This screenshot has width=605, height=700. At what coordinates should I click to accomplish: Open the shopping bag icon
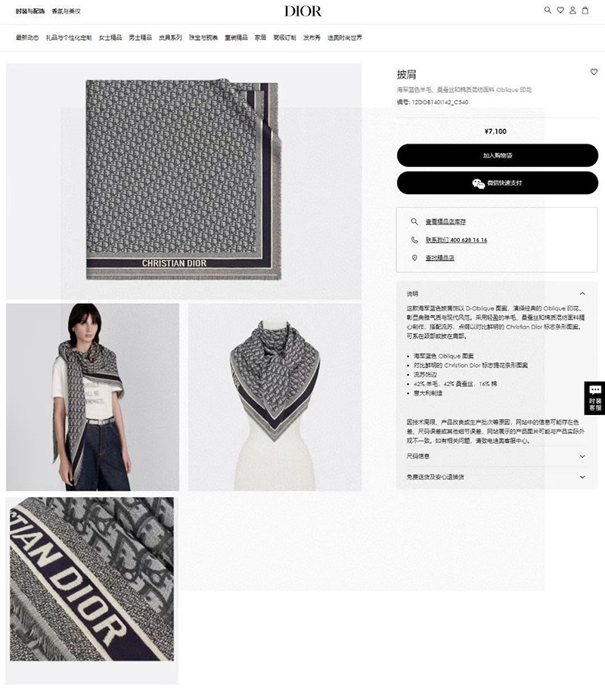(x=585, y=11)
